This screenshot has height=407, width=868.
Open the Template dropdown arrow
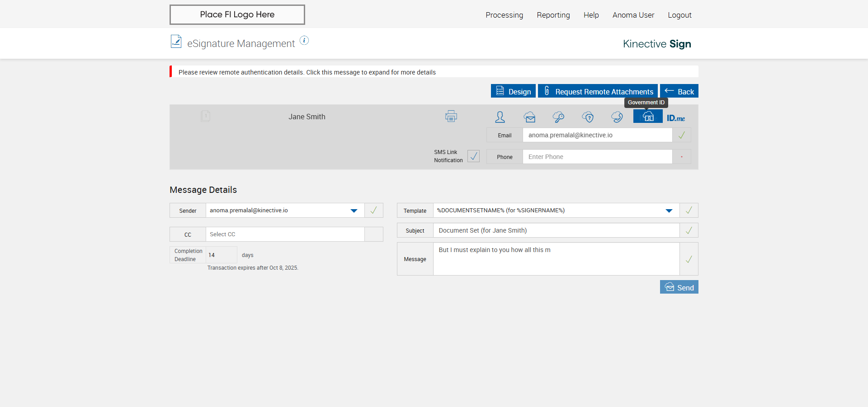[669, 211]
